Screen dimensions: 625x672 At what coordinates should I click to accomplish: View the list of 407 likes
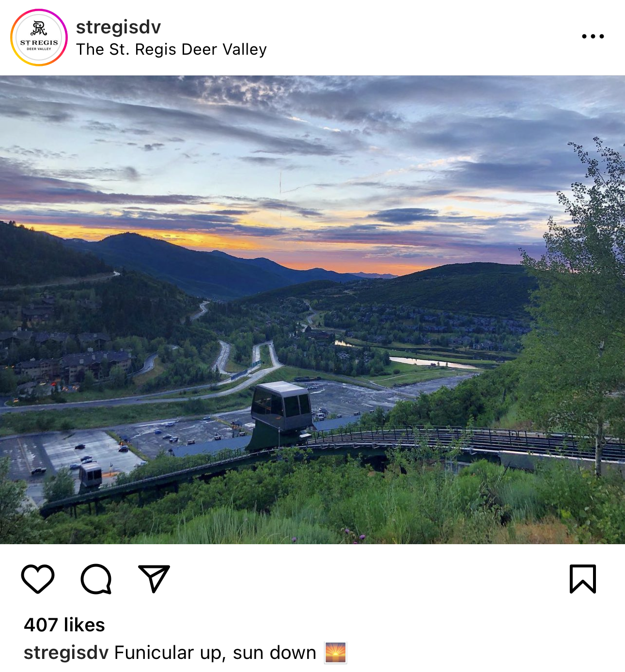point(64,625)
